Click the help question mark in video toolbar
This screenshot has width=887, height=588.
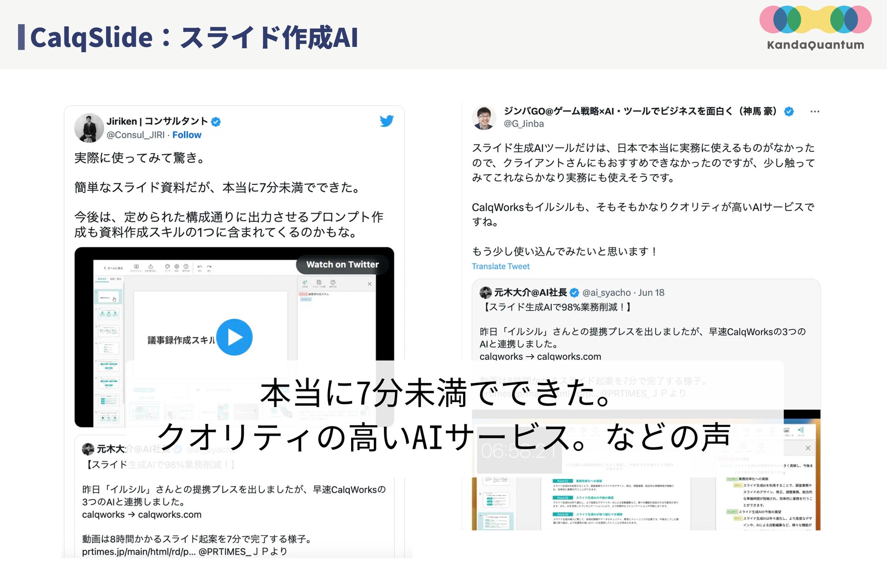pos(186,266)
